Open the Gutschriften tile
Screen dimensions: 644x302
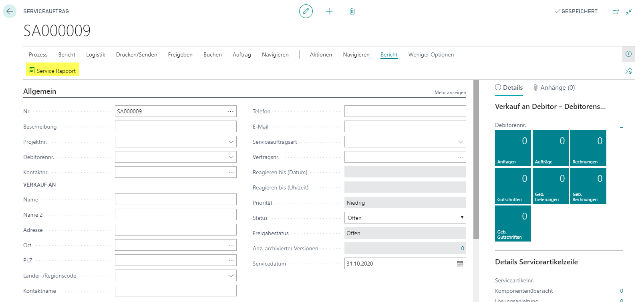tap(513, 186)
